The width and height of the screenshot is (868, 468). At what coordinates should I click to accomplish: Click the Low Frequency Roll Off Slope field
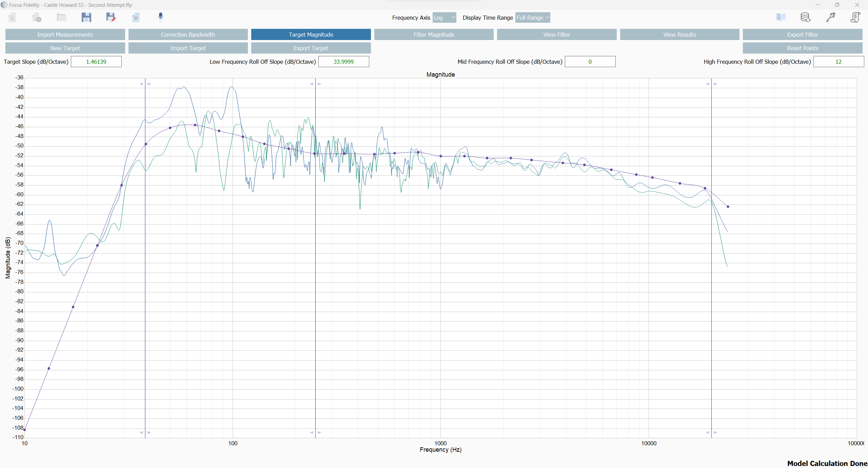tap(343, 62)
